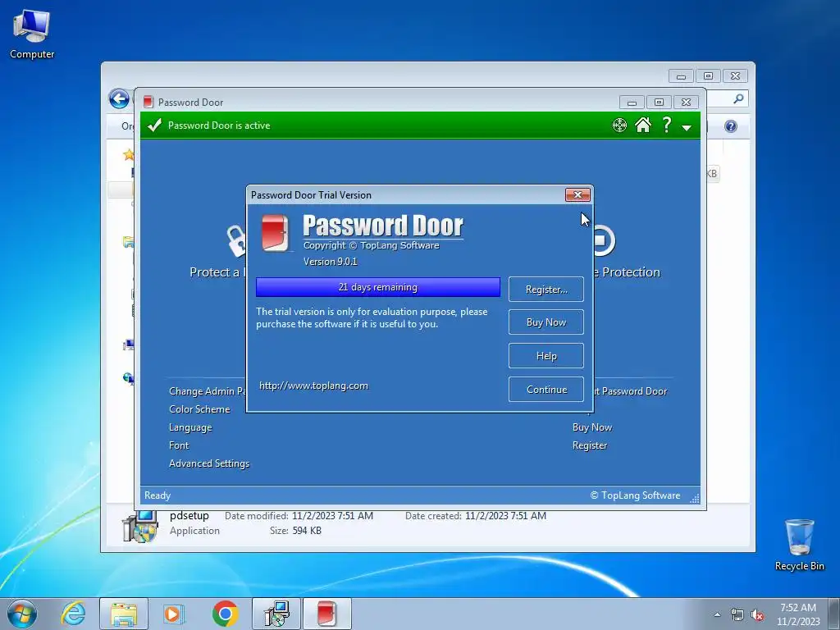Open the Font option

click(179, 445)
